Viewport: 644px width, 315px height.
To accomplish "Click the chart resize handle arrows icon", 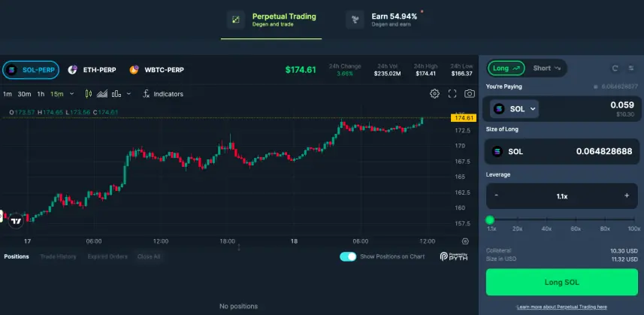I will (239, 247).
